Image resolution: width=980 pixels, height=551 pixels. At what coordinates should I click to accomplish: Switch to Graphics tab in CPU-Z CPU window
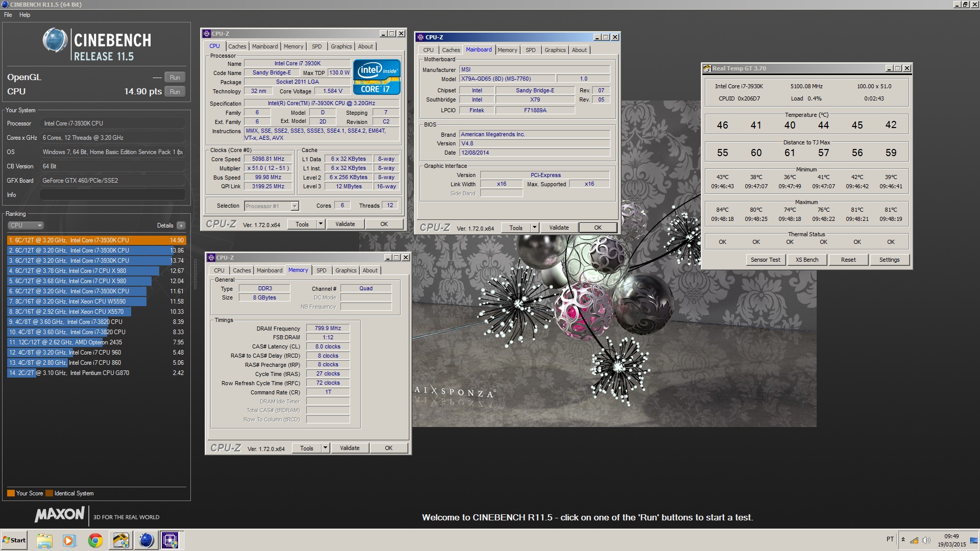pos(341,46)
